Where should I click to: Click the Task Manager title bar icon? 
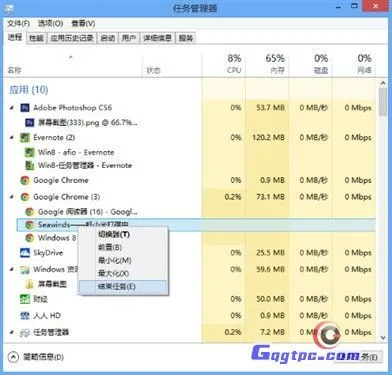(x=9, y=8)
